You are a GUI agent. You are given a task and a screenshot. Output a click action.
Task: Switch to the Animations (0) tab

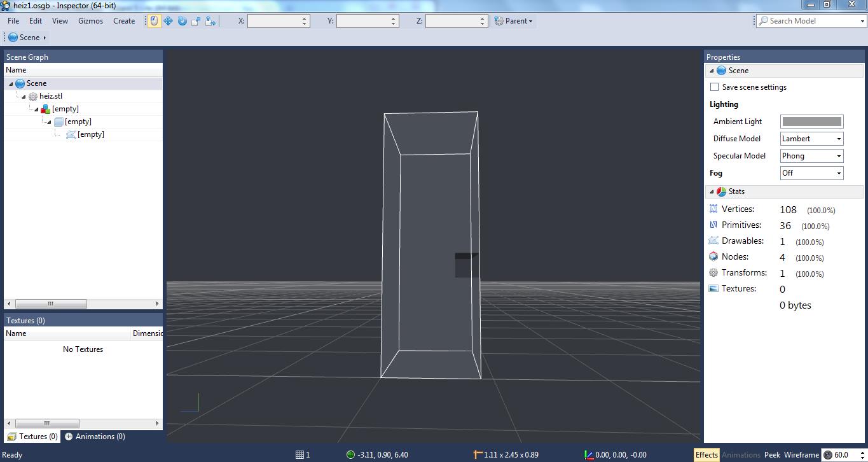click(95, 437)
